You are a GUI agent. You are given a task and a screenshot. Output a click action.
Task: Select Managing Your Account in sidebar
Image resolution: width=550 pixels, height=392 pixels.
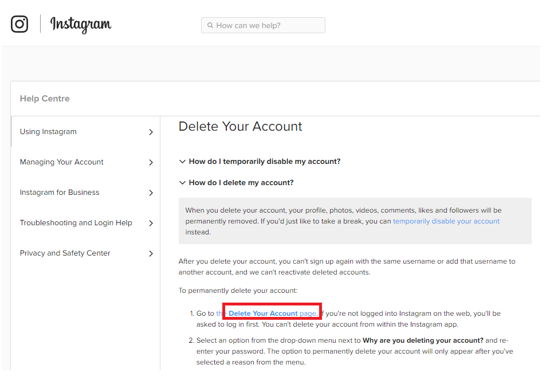(61, 162)
